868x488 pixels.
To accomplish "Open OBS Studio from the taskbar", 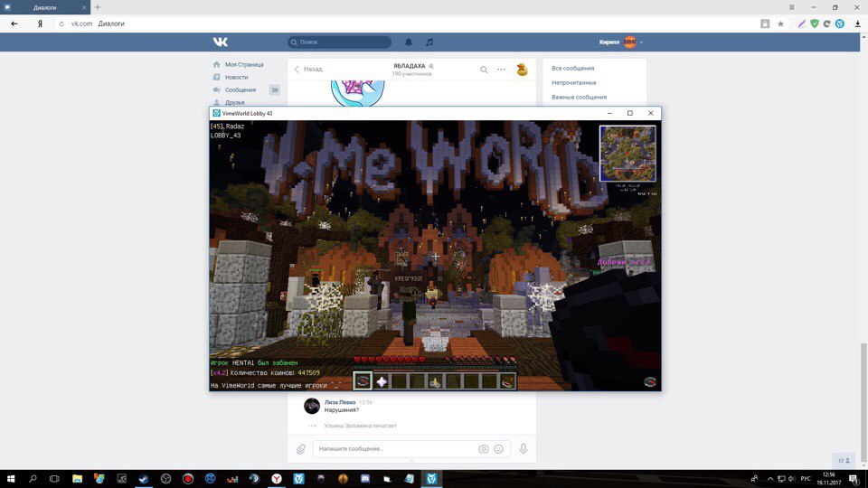I will pyautogui.click(x=165, y=479).
